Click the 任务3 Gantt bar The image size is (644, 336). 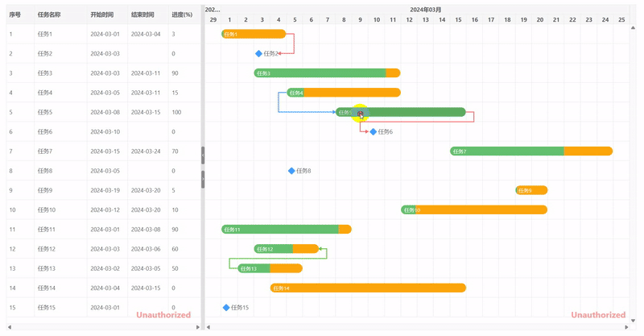[327, 73]
